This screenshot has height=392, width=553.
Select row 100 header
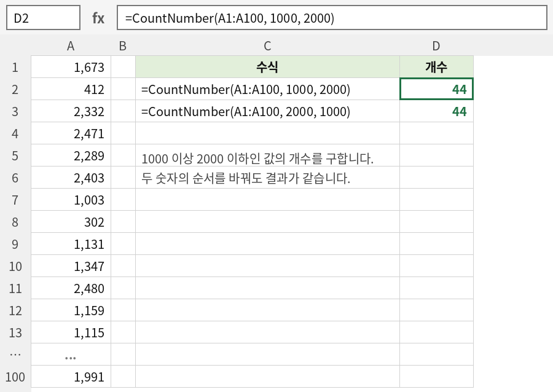(x=15, y=377)
